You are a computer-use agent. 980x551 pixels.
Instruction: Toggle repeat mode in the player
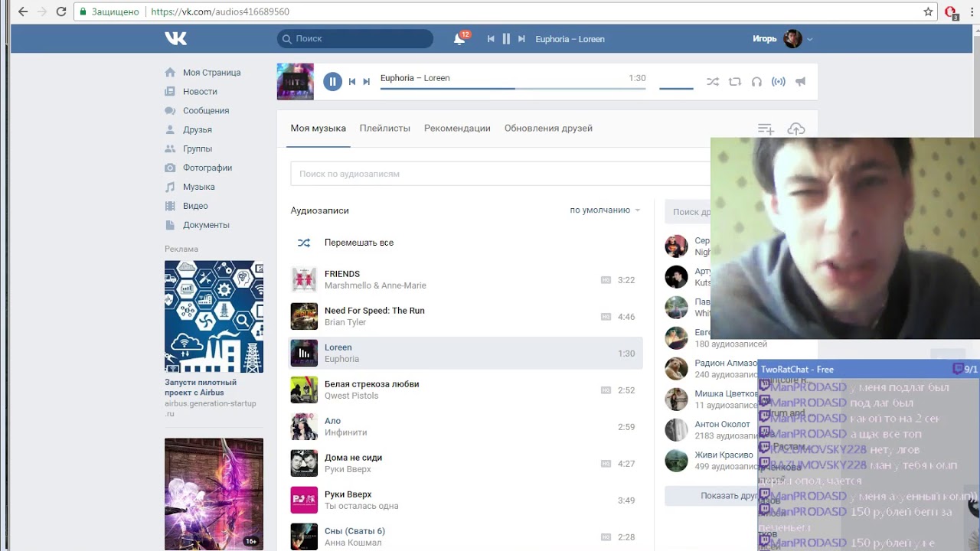(735, 82)
